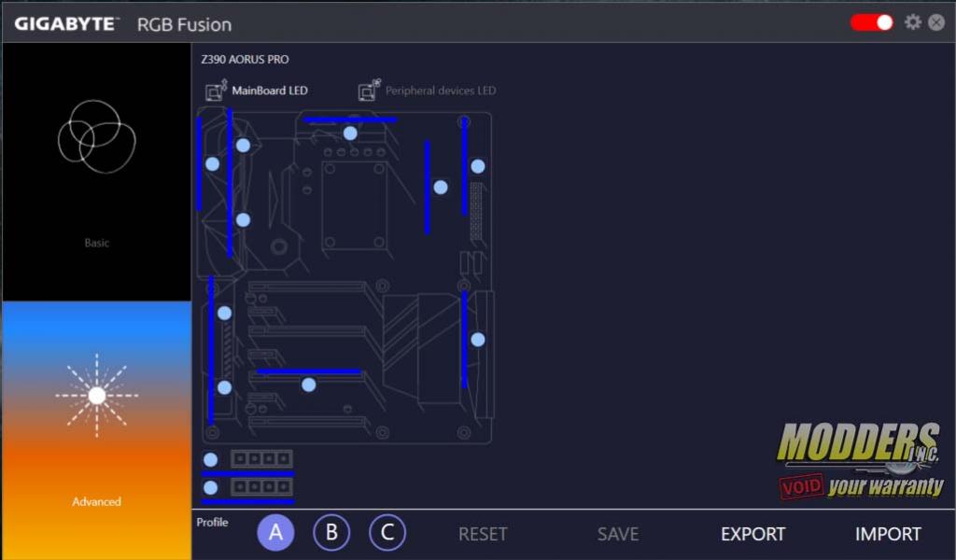Click the MainBoard LED motherboard icon
This screenshot has height=560, width=956.
(216, 91)
